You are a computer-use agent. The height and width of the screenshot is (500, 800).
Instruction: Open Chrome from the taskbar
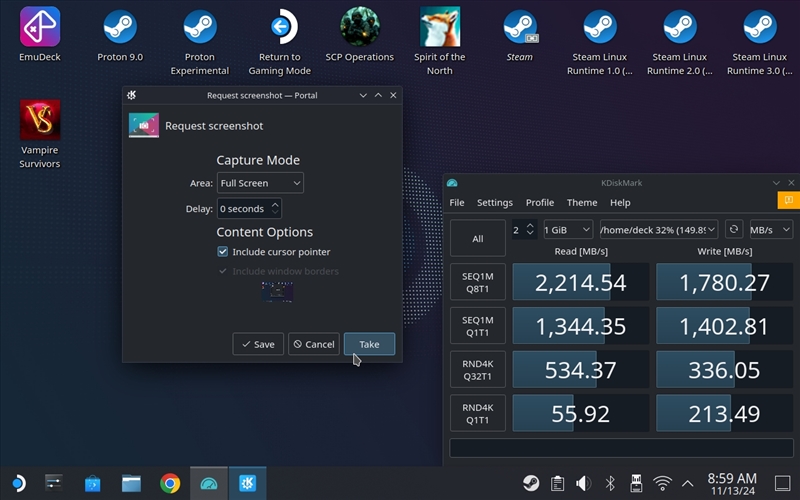point(170,483)
